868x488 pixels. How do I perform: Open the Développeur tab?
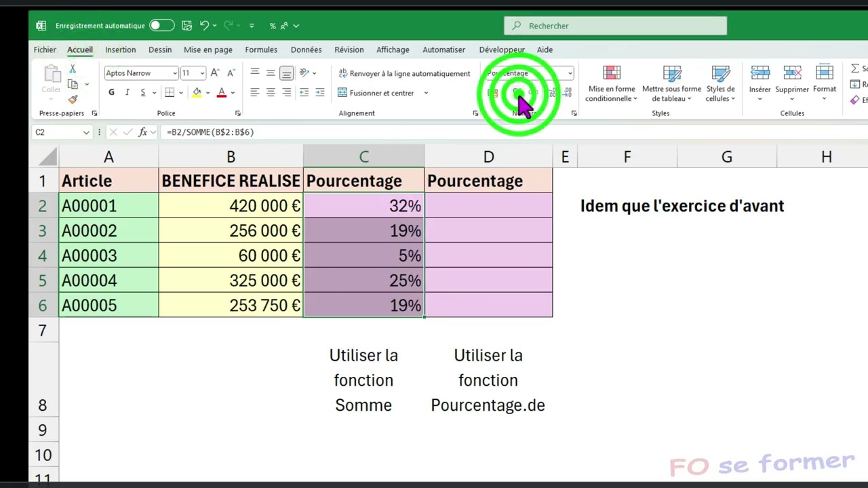(502, 49)
